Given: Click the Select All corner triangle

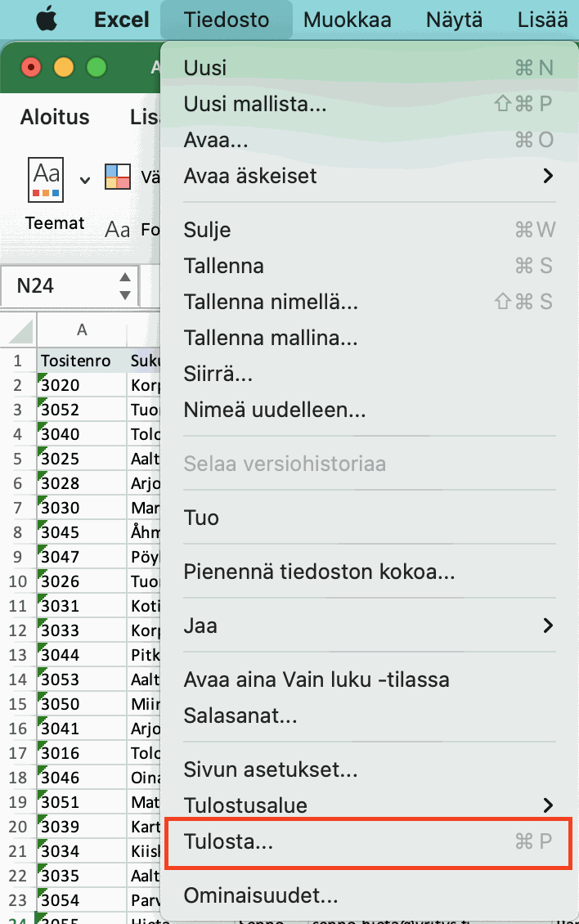Looking at the screenshot, I should pos(21,331).
